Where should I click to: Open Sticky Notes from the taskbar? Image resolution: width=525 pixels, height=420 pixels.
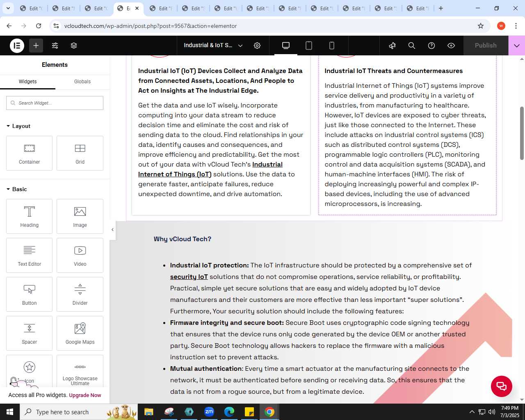click(249, 412)
